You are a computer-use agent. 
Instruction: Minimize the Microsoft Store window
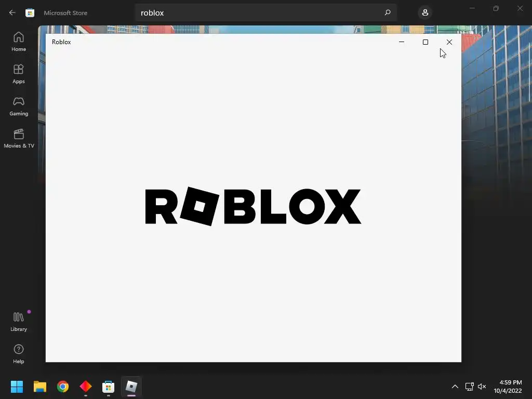[x=472, y=8]
